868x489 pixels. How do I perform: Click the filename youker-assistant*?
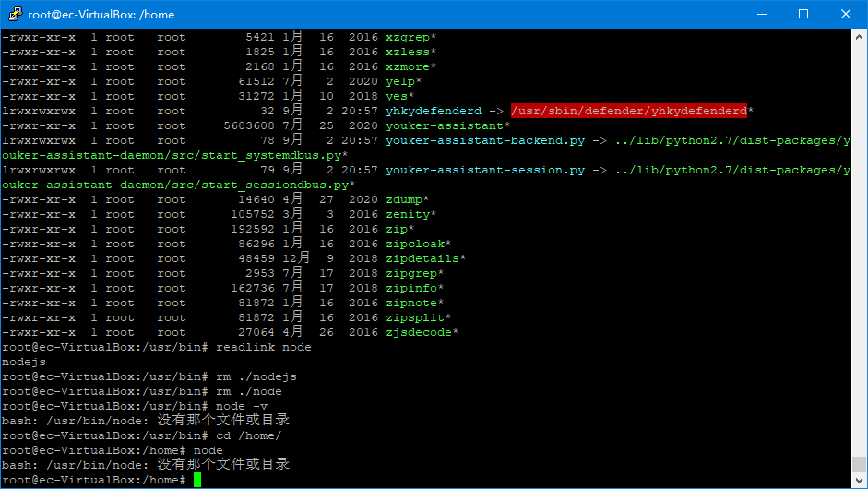point(448,125)
